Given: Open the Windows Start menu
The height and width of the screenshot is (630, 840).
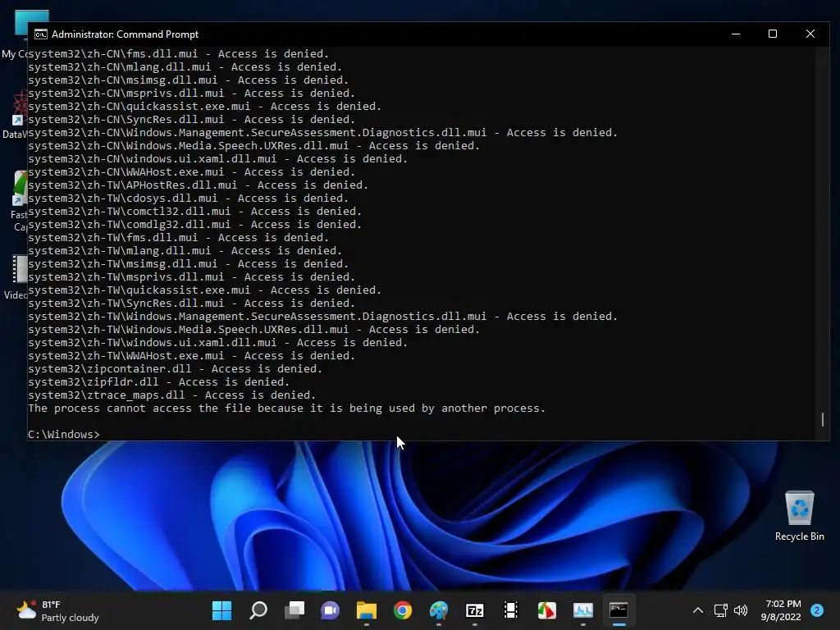Looking at the screenshot, I should (221, 610).
